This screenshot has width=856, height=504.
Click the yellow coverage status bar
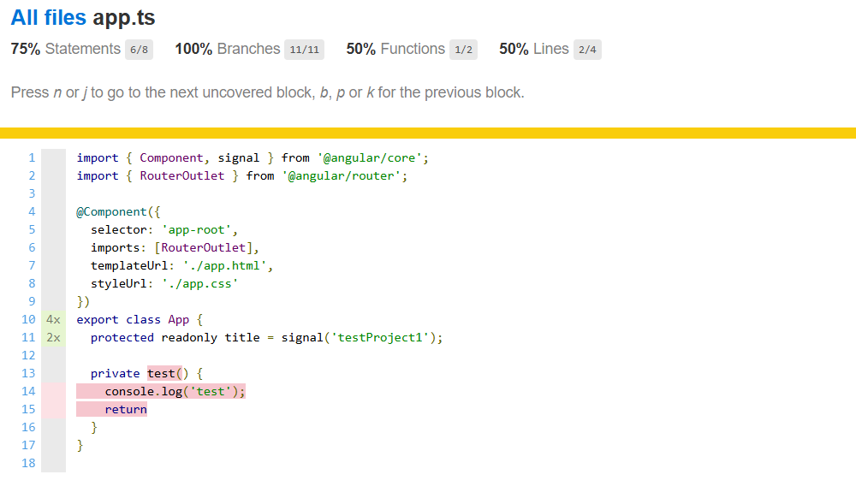428,133
